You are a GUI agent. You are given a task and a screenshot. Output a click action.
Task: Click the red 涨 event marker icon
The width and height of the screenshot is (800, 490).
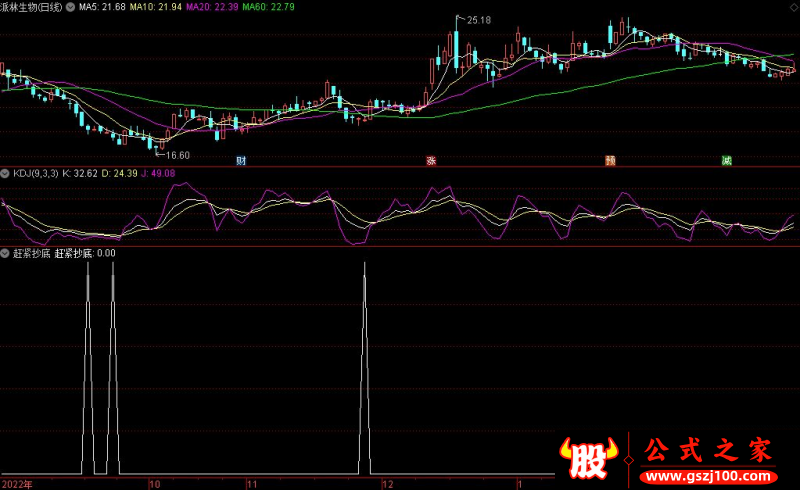tap(431, 161)
